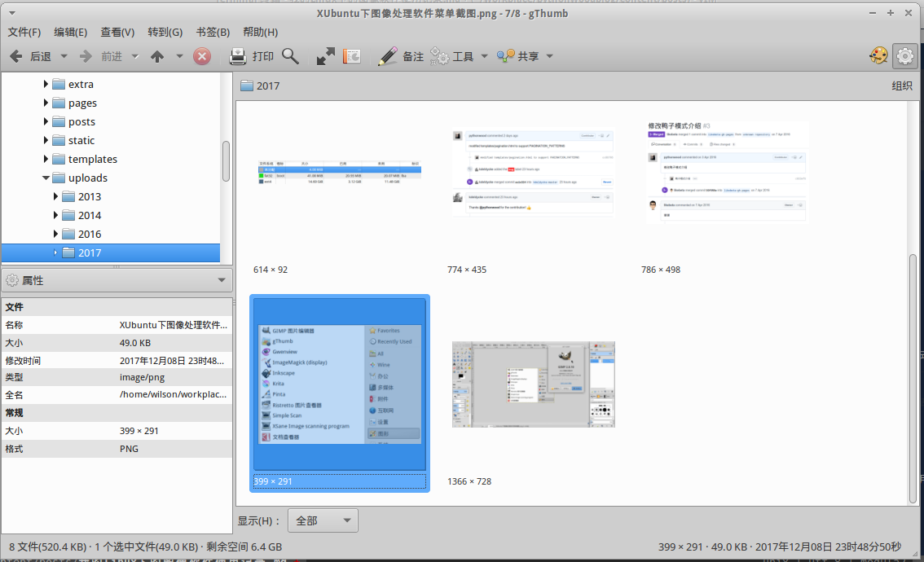Select the static folder
The image size is (924, 562).
81,140
